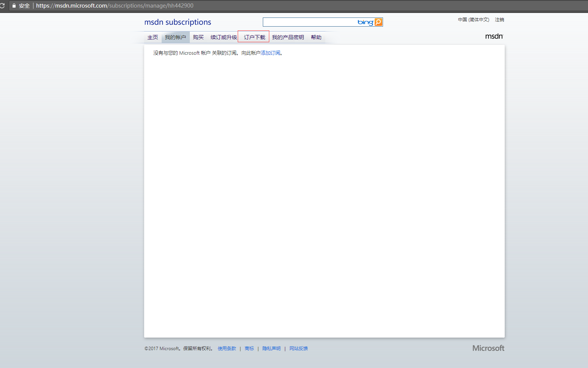Screen dimensions: 588x368
Task: Open the 帮助 tab
Action: (316, 37)
